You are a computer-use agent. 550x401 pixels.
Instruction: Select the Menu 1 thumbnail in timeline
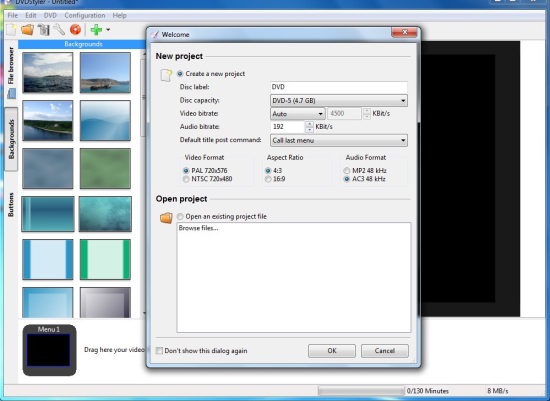[49, 350]
